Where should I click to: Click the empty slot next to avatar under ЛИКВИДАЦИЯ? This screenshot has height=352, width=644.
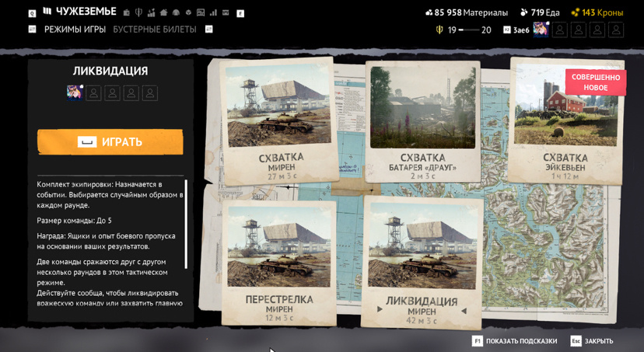(93, 93)
